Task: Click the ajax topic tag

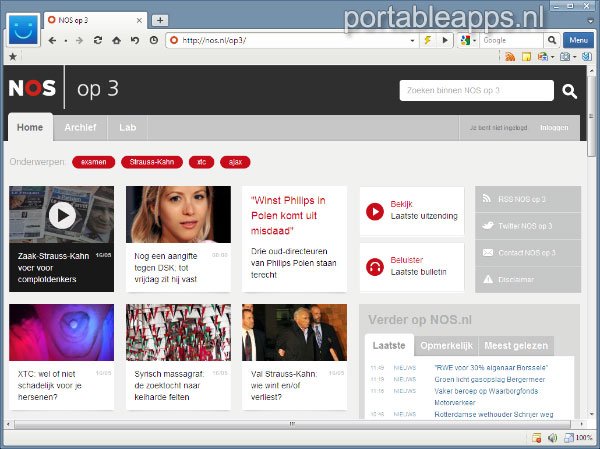Action: point(235,162)
